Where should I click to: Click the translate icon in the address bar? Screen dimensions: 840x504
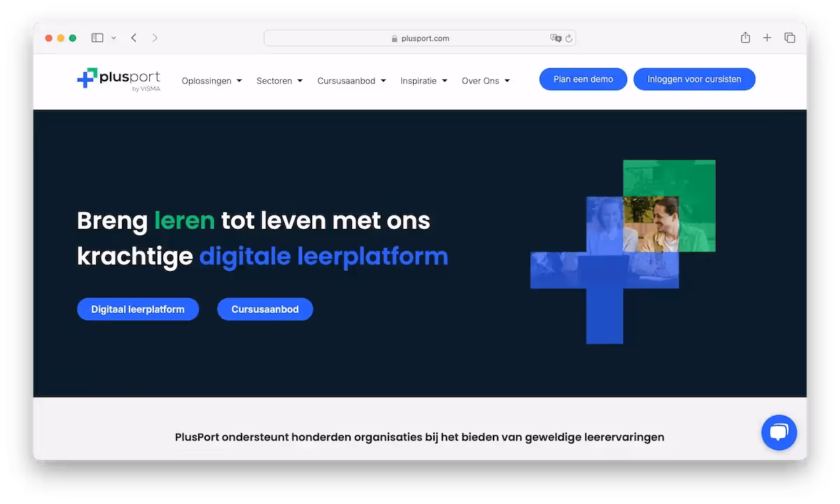[555, 38]
